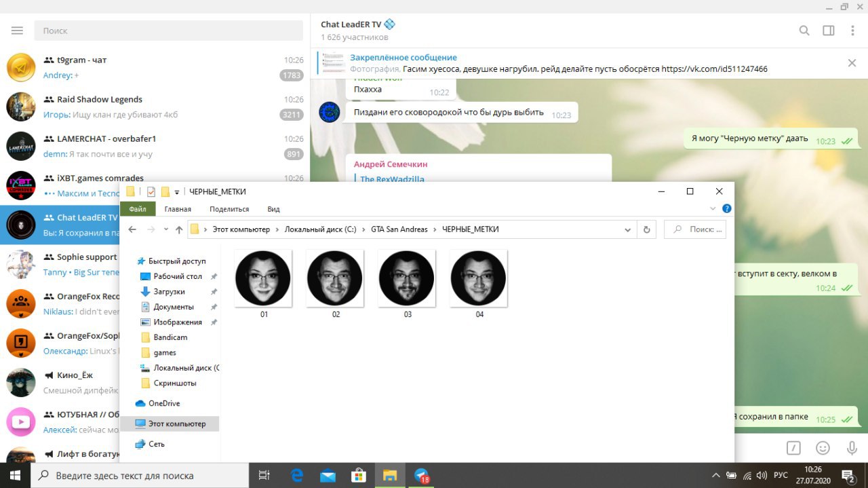Open the Raid Shadow Legends chat
This screenshot has height=488, width=868.
(155, 107)
